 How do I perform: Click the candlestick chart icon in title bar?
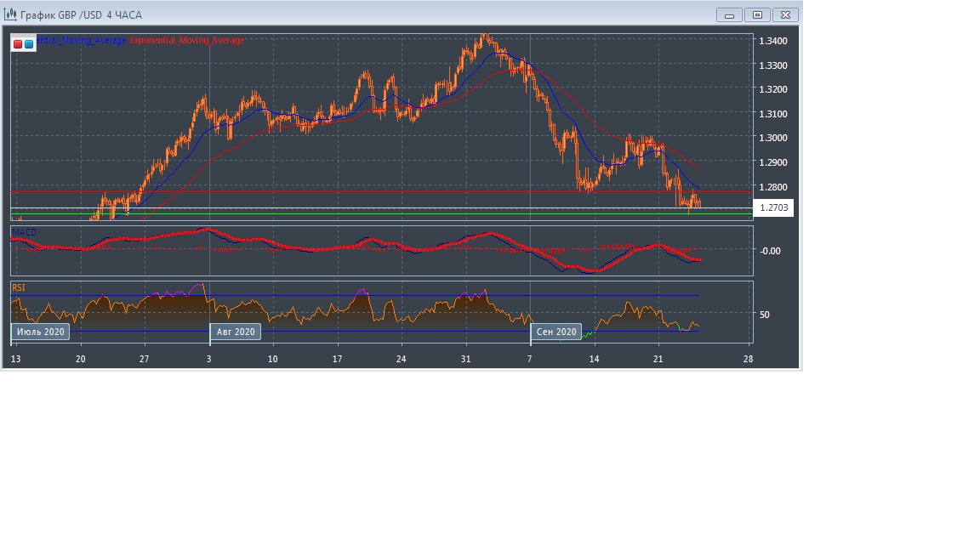[x=11, y=14]
